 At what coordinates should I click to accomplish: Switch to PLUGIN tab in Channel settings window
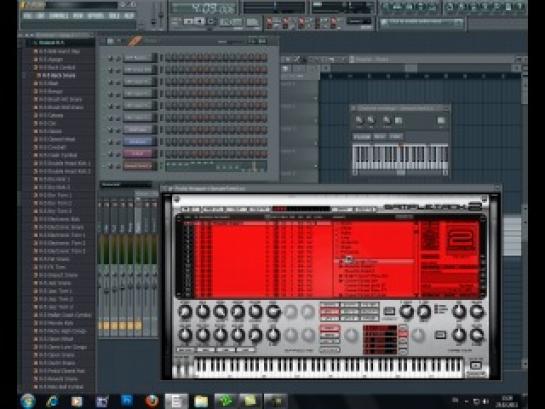362,137
